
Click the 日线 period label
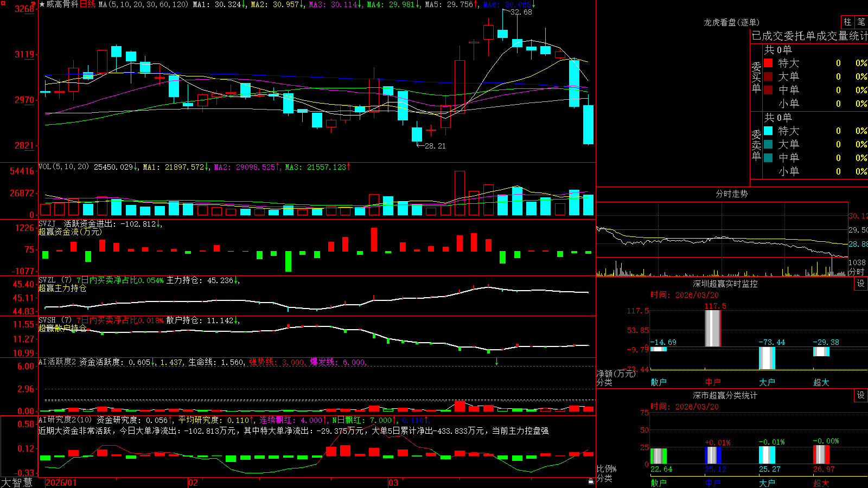pyautogui.click(x=87, y=4)
